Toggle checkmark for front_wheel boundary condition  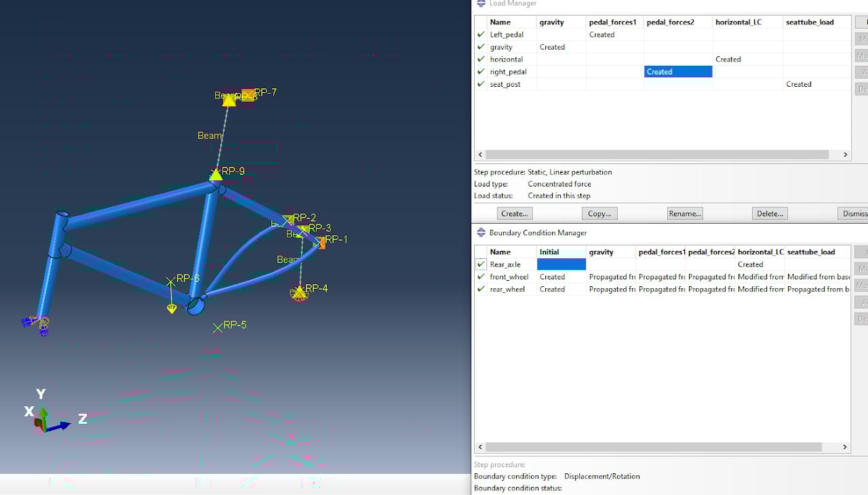tap(481, 277)
